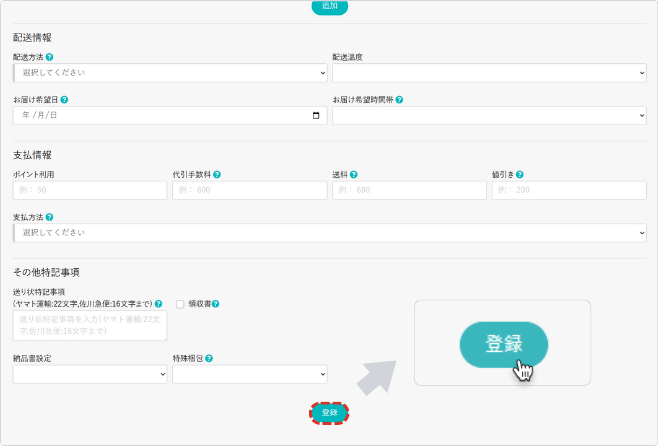Show help for 代引手数料
660x446 pixels.
pyautogui.click(x=217, y=174)
